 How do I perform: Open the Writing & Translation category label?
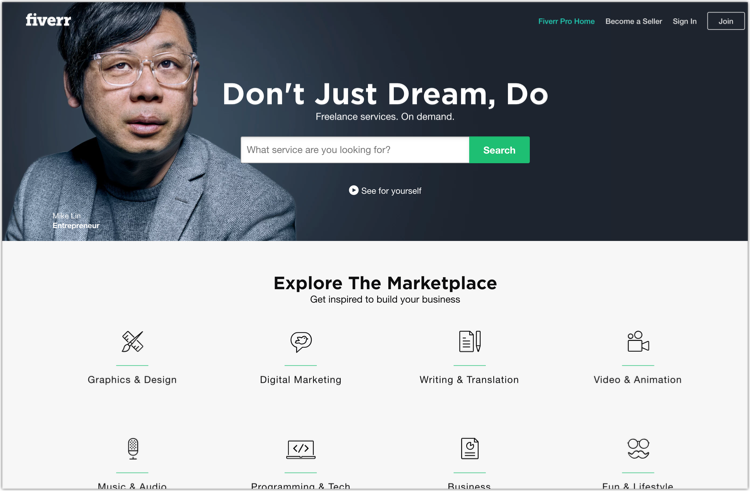469,380
